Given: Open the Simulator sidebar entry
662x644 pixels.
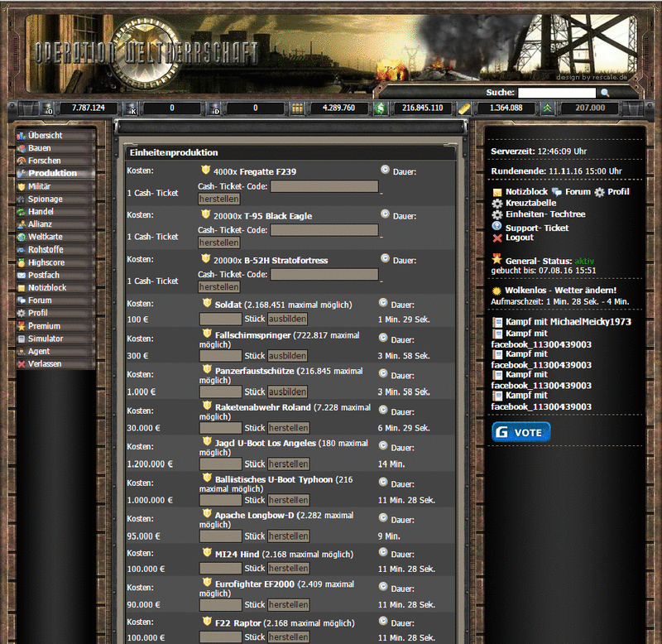Looking at the screenshot, I should (46, 339).
